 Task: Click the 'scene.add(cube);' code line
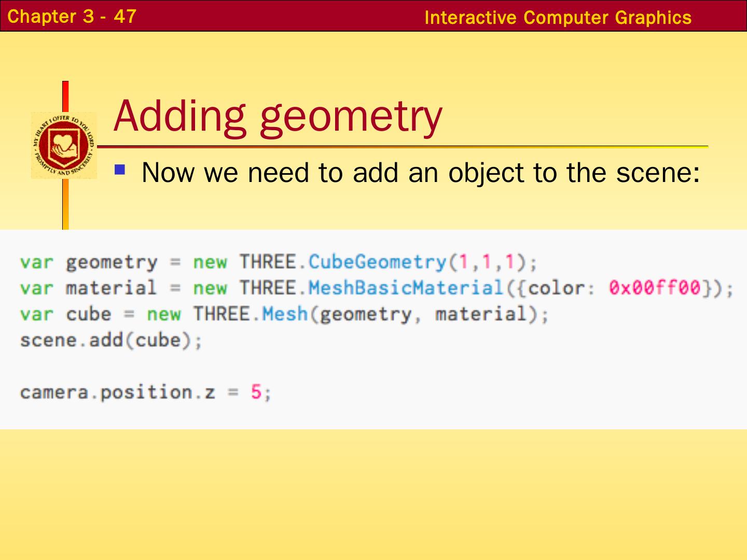point(111,340)
